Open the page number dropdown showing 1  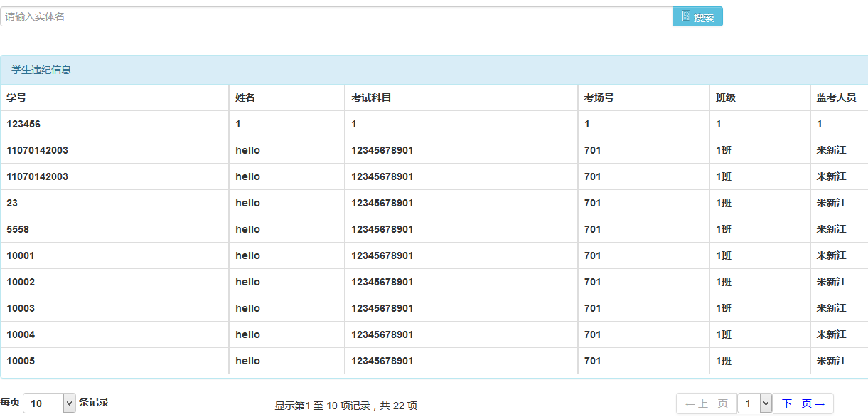[x=754, y=403]
